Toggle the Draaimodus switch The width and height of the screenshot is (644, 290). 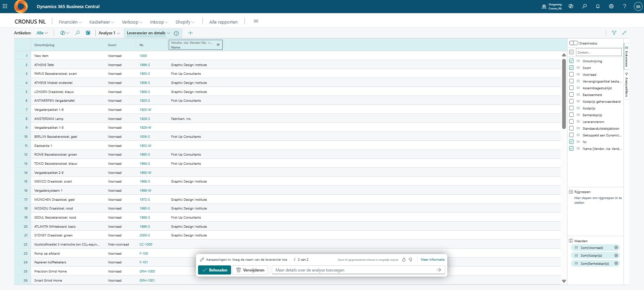tap(574, 43)
